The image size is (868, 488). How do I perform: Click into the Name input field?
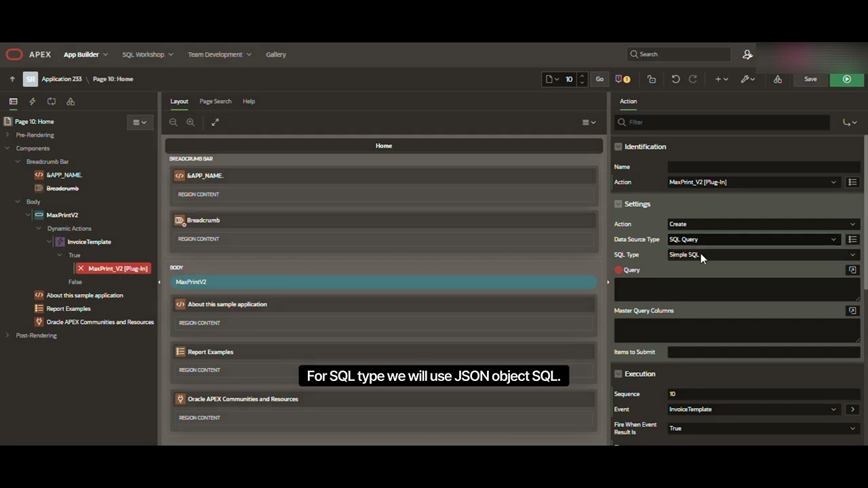[764, 167]
